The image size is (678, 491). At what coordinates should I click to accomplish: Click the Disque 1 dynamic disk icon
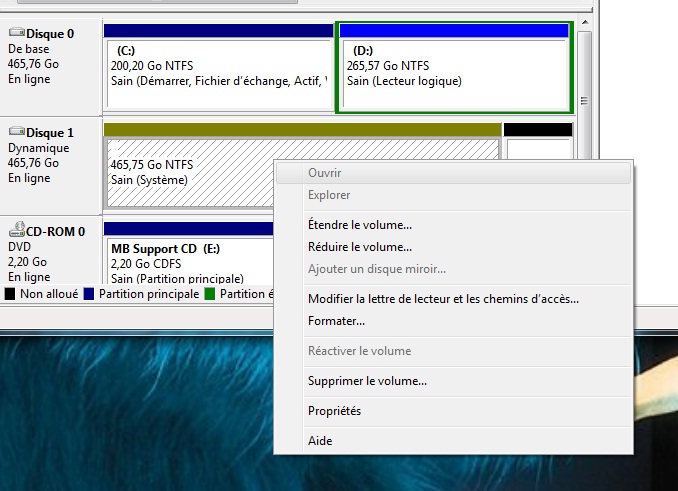pyautogui.click(x=16, y=132)
